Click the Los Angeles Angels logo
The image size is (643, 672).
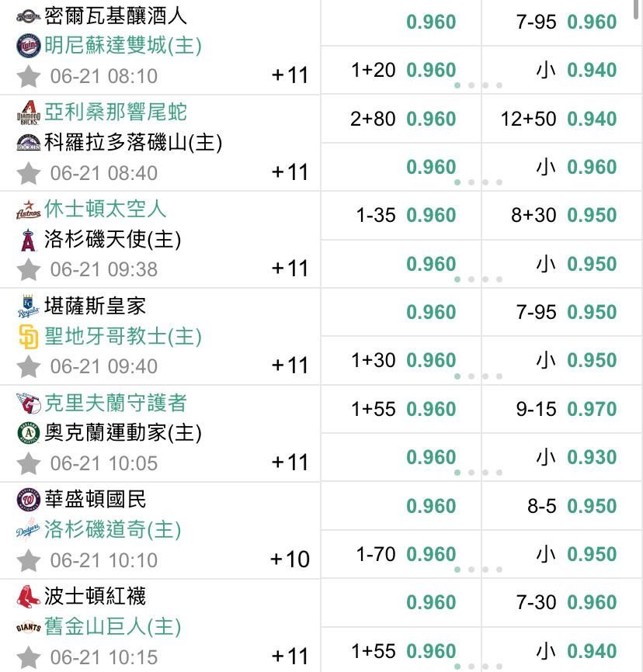point(28,240)
